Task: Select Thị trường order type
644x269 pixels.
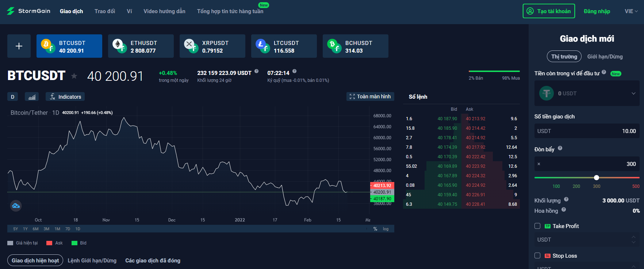Action: [x=564, y=56]
